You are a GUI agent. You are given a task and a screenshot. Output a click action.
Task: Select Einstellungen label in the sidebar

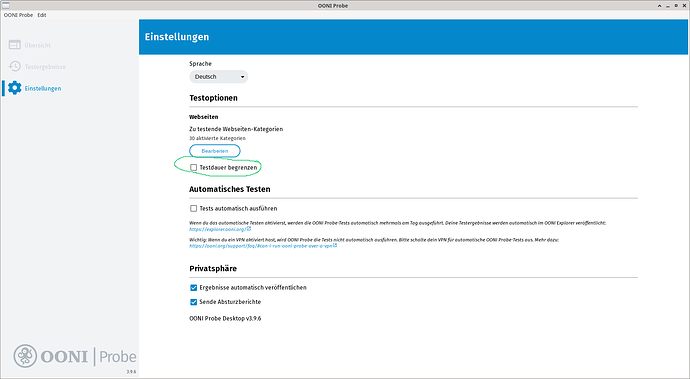point(43,88)
